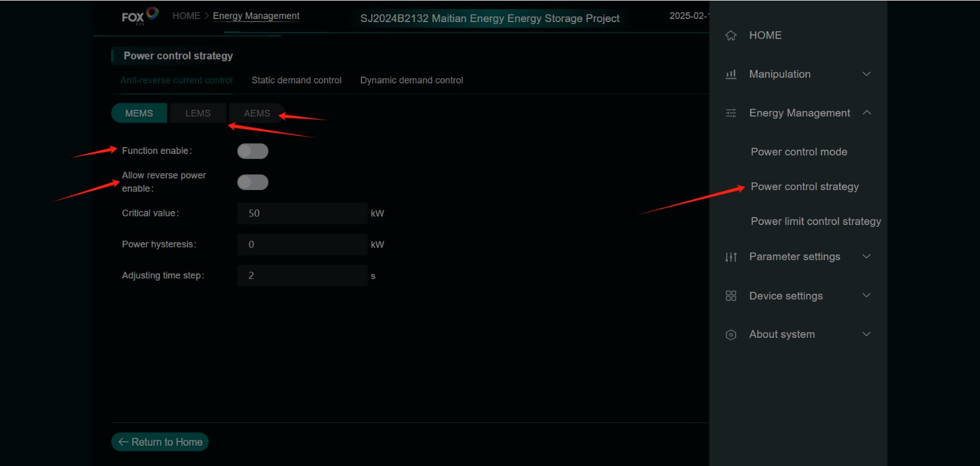This screenshot has height=466, width=980.
Task: Click the SJ2024B2132 Maitian Energy project title
Action: click(490, 18)
